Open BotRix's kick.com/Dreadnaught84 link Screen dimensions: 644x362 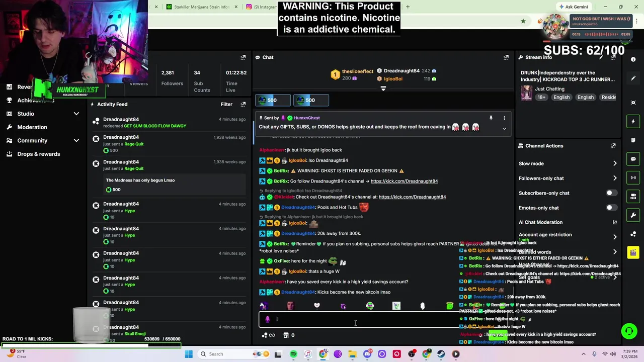pyautogui.click(x=404, y=181)
